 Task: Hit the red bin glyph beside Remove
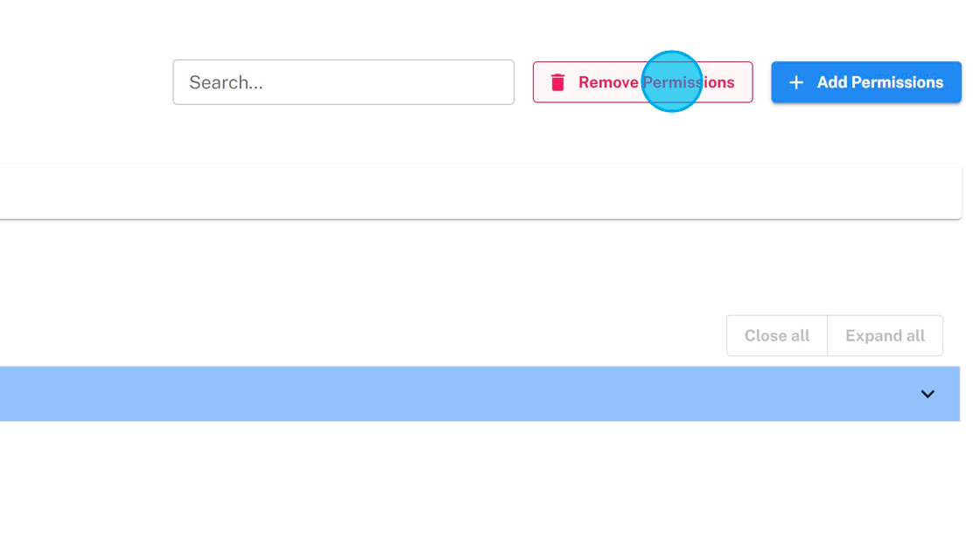click(x=558, y=82)
